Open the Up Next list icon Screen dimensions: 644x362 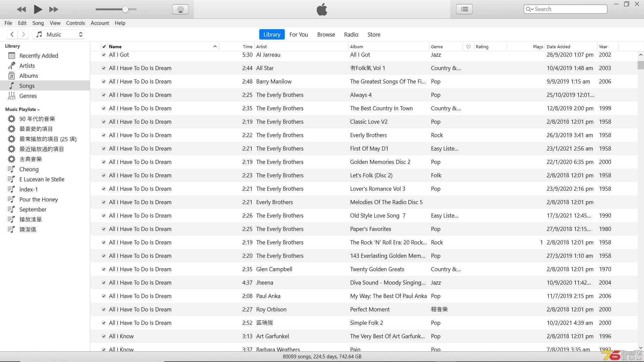click(465, 9)
